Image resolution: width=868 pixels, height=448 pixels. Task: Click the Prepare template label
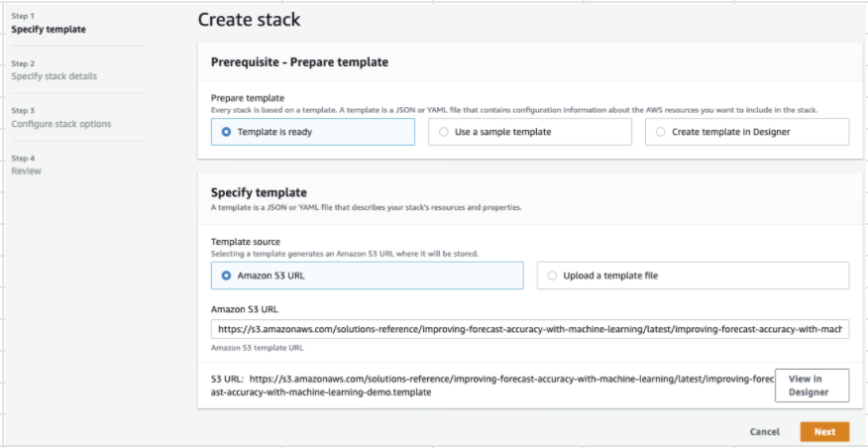coord(248,98)
